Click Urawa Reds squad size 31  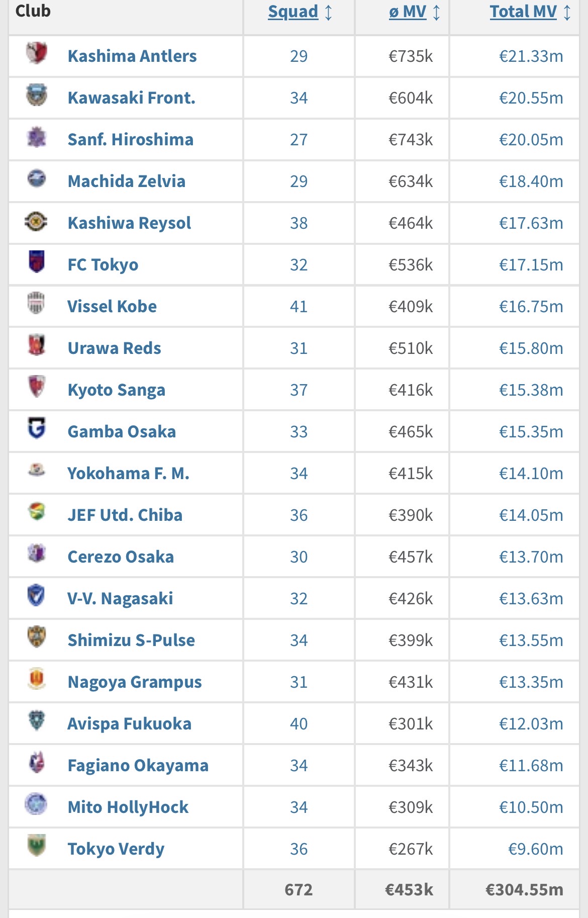[x=299, y=348]
